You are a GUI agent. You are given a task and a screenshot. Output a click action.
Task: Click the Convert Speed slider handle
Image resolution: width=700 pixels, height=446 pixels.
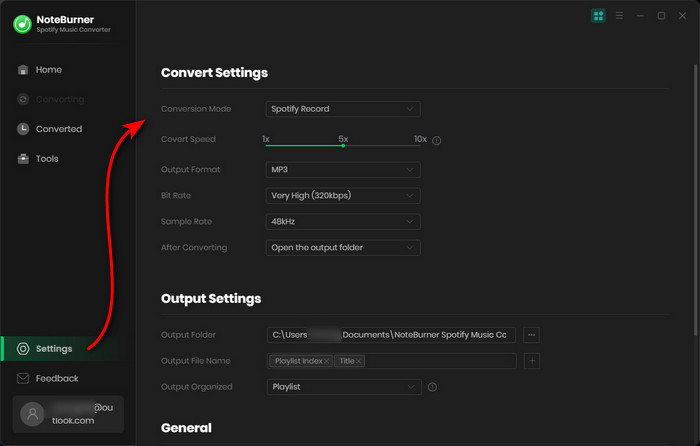(x=343, y=146)
